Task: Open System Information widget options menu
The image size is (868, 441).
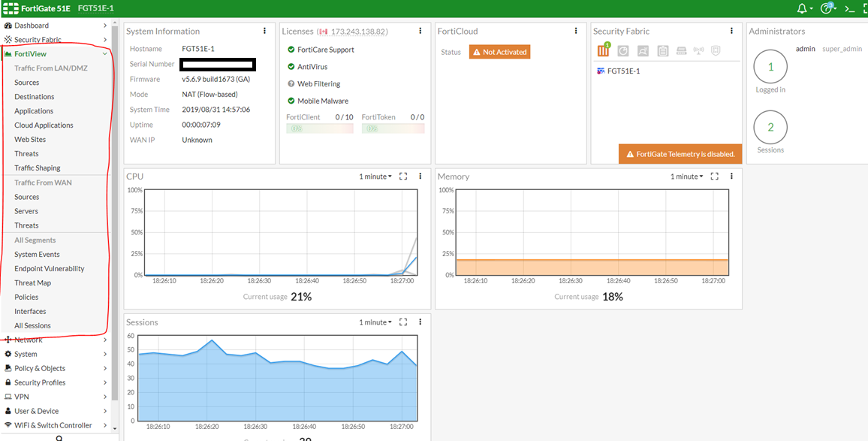Action: point(264,31)
